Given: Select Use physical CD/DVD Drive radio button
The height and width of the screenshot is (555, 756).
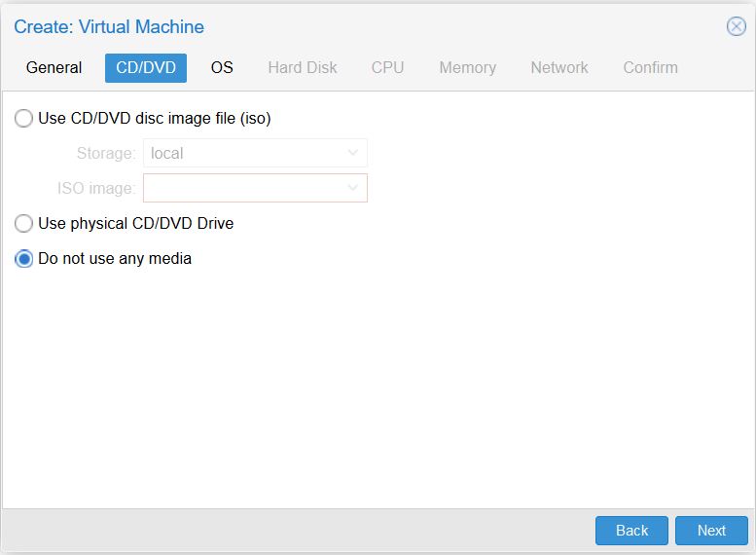Looking at the screenshot, I should point(23,223).
